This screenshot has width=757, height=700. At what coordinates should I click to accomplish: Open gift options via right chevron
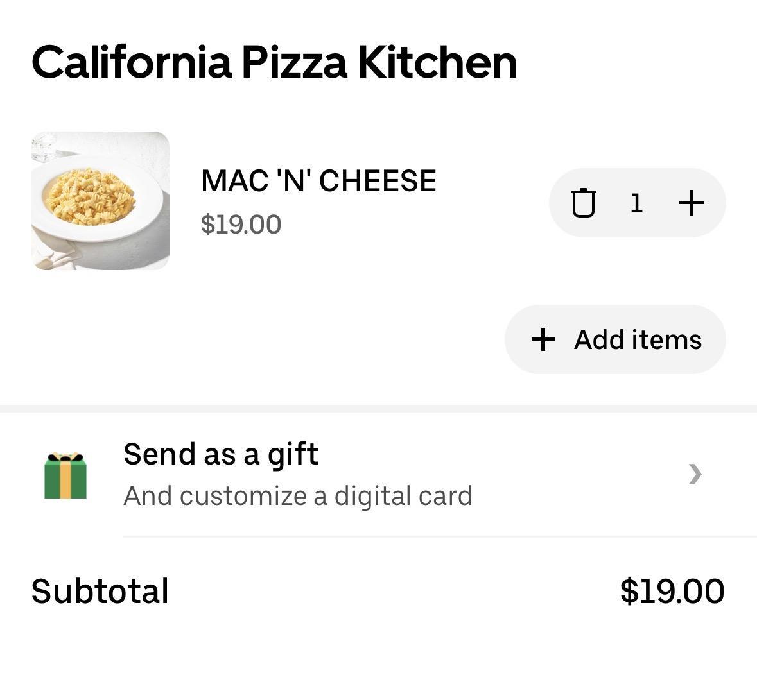pyautogui.click(x=695, y=474)
